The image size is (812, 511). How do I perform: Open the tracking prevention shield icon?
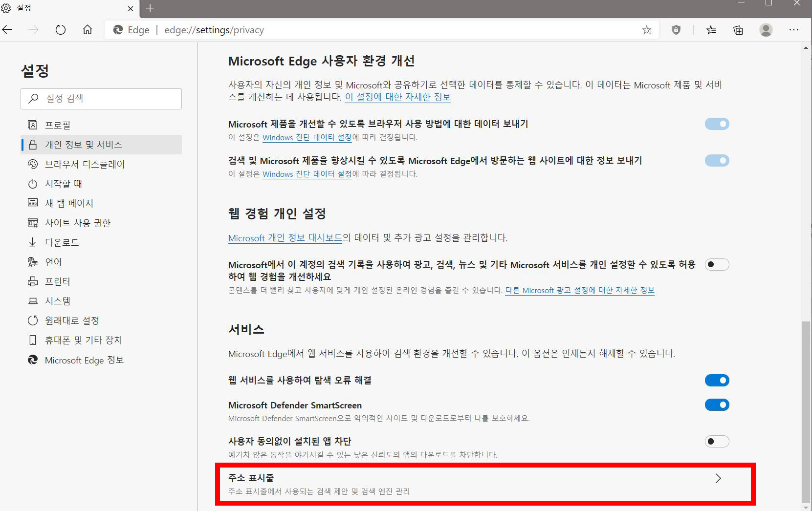pos(676,30)
